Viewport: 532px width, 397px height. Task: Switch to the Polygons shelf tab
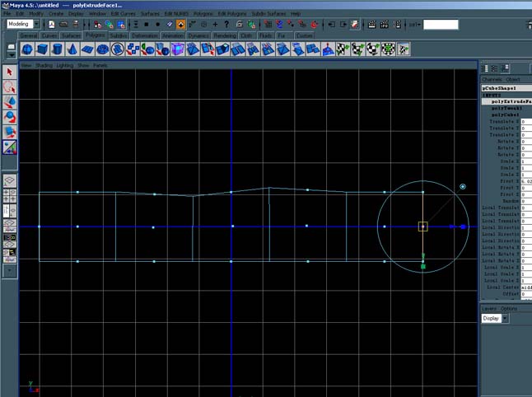[x=96, y=35]
